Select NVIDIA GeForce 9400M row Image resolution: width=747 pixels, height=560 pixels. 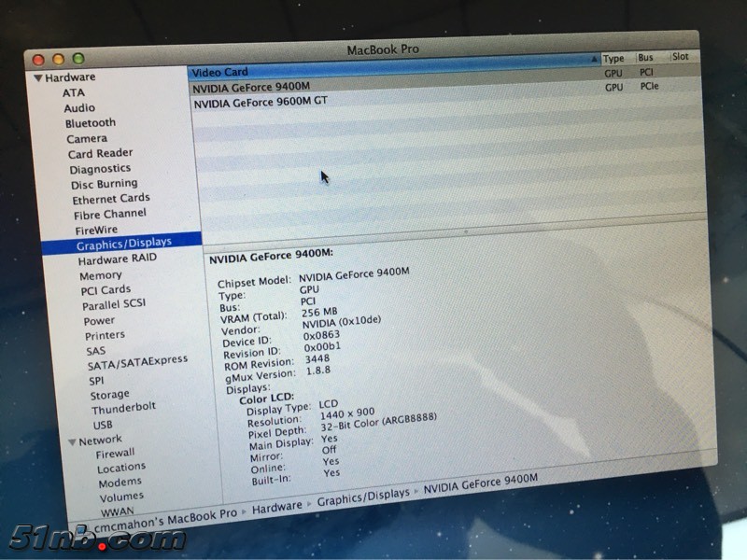click(x=251, y=88)
